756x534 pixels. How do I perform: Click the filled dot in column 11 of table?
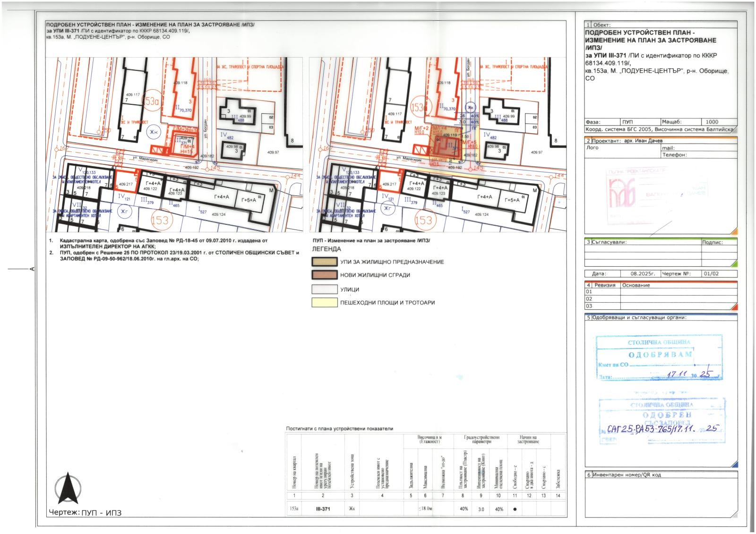pos(514,509)
